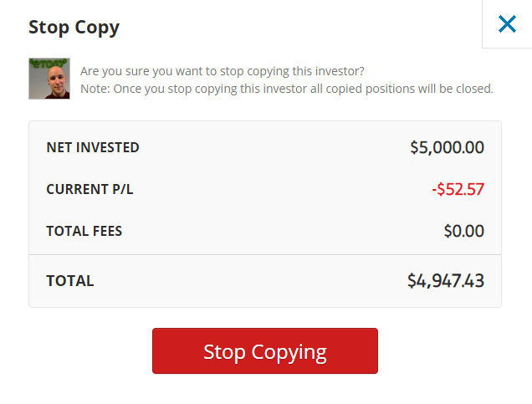Select the TOTAL FEES label
This screenshot has height=404, width=532.
point(84,231)
